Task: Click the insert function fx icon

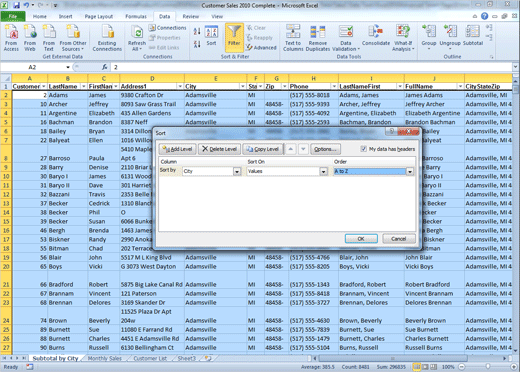Action: click(105, 67)
